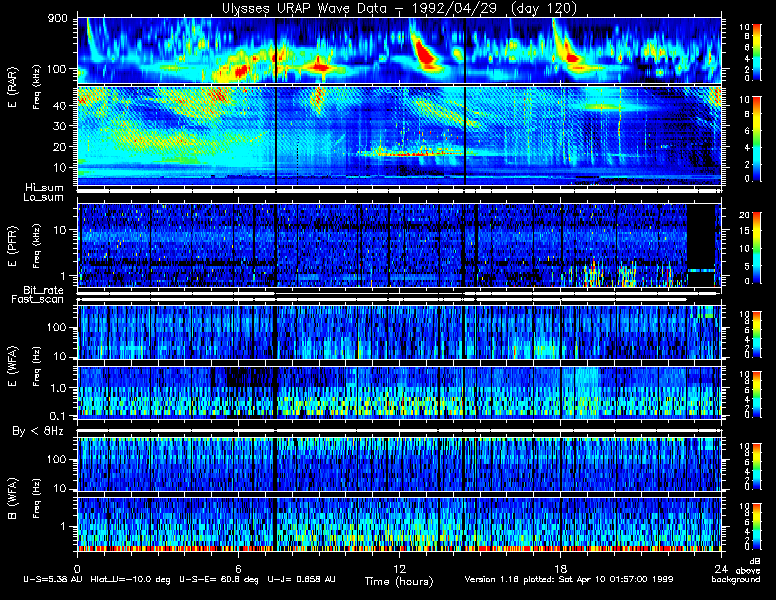This screenshot has width=776, height=600.
Task: Click the color bar beside the lowest B WFA panel
Action: (x=757, y=526)
